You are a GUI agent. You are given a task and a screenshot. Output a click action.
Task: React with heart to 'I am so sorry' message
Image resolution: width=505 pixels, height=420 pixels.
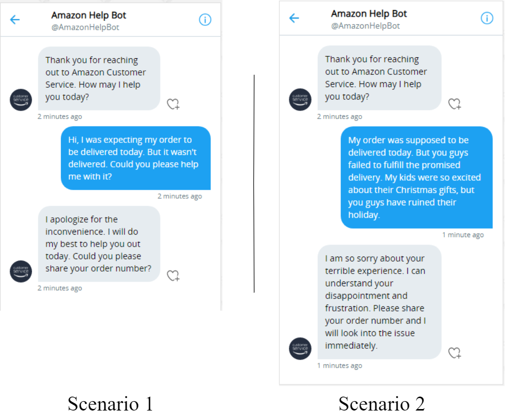coord(454,353)
